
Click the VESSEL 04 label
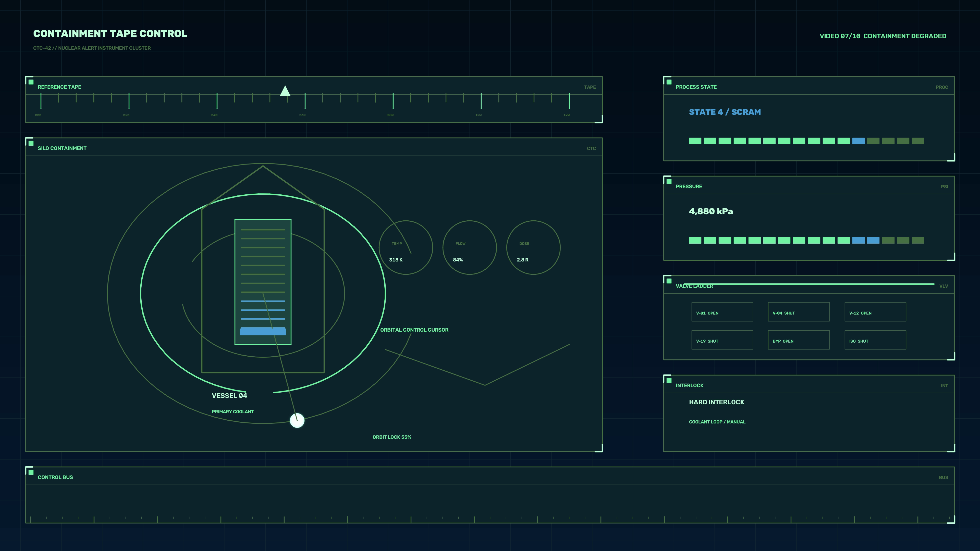tap(229, 396)
